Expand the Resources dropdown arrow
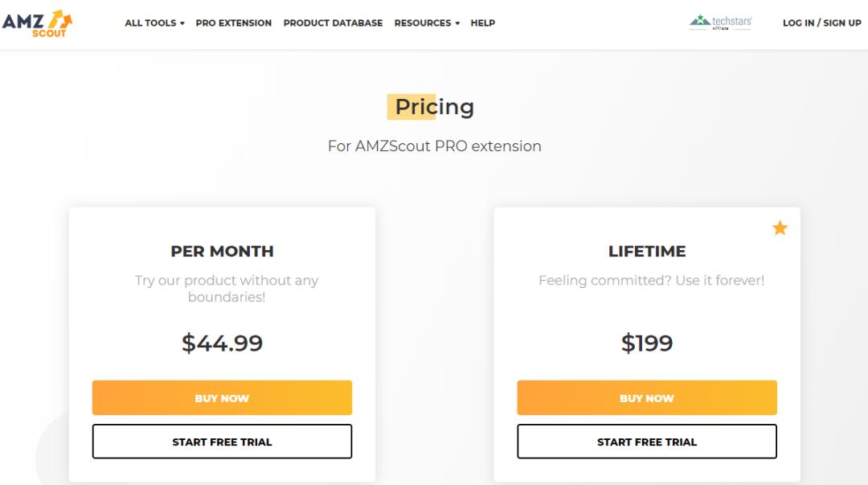The image size is (868, 485). (457, 23)
